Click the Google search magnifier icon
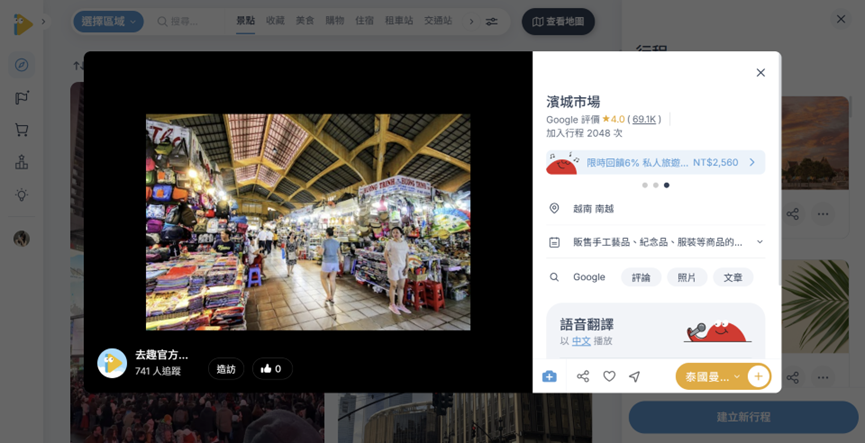The image size is (865, 443). tap(554, 277)
